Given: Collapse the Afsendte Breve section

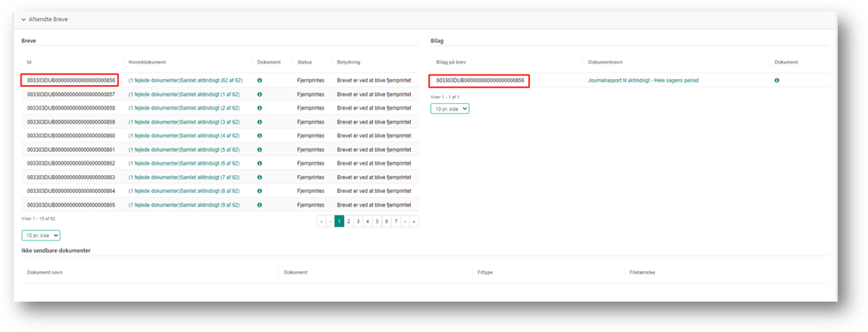Looking at the screenshot, I should (x=23, y=20).
